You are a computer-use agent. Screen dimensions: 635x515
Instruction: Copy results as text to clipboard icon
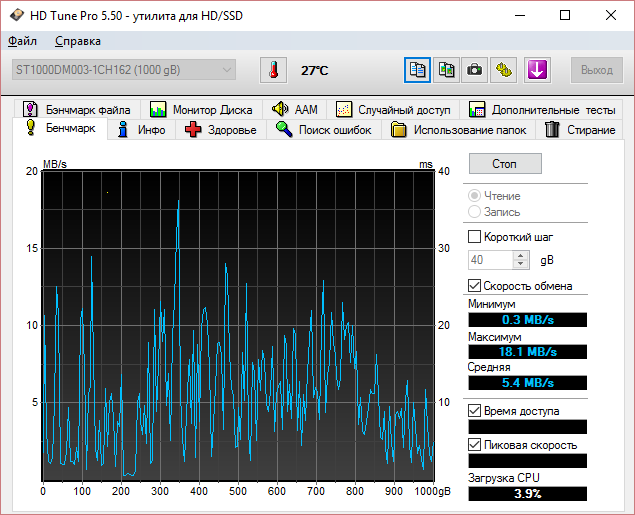click(x=417, y=70)
